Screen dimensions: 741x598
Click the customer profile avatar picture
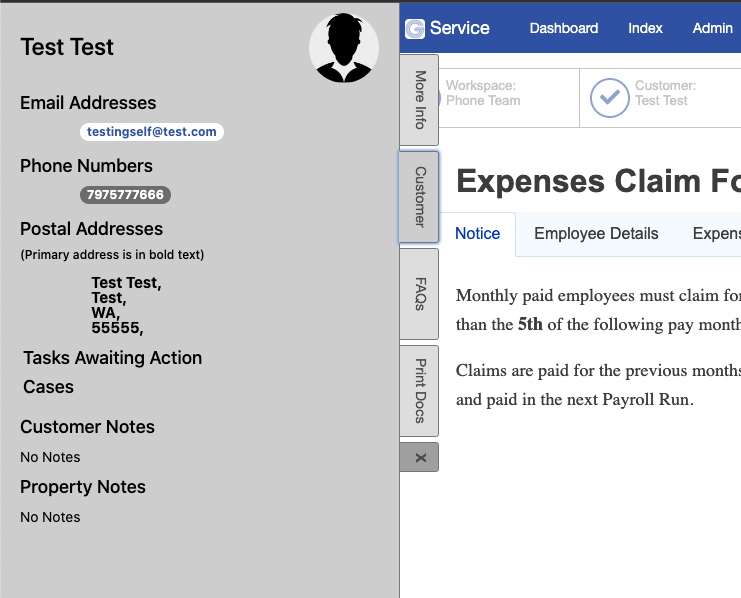[x=344, y=48]
